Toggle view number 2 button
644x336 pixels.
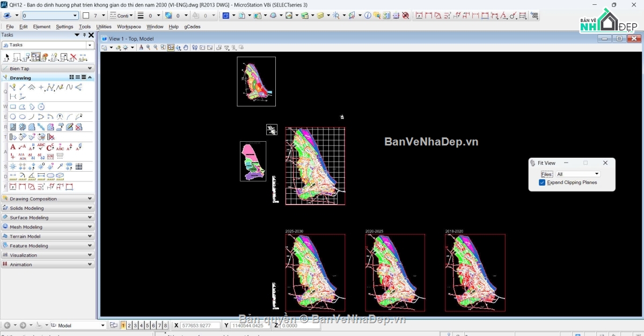129,325
